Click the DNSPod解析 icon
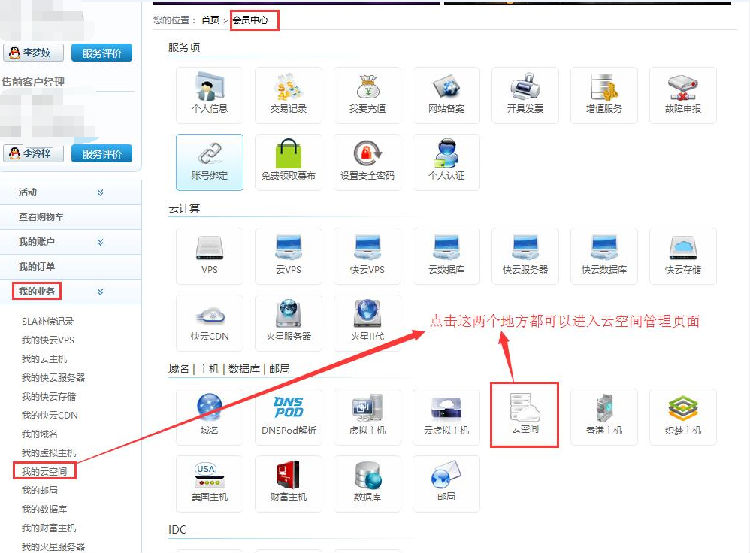The width and height of the screenshot is (750, 553). pyautogui.click(x=288, y=416)
